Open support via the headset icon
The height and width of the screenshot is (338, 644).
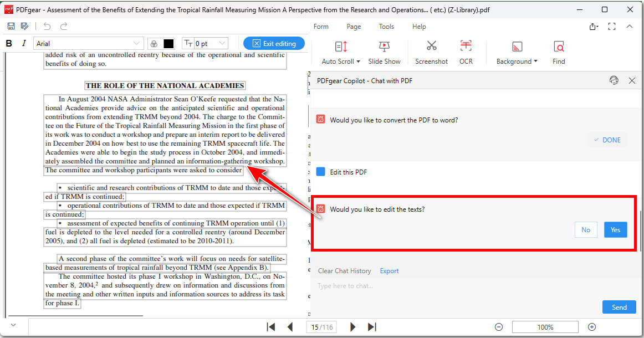[614, 80]
